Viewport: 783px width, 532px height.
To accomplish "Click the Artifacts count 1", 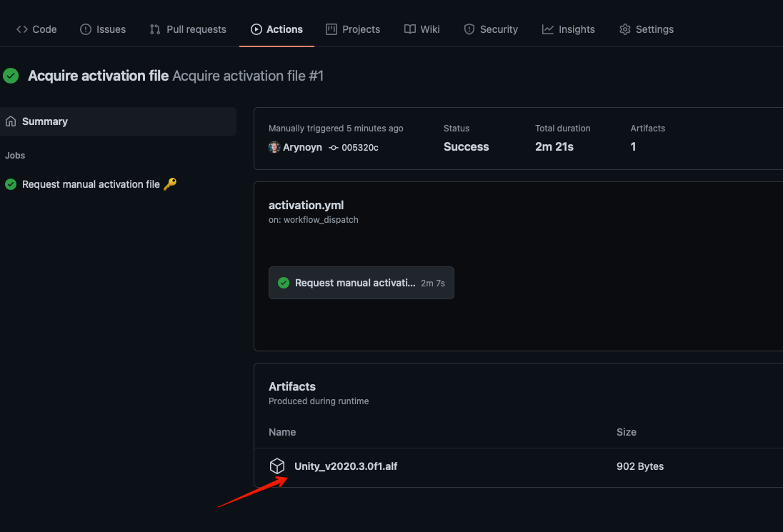I will [633, 146].
